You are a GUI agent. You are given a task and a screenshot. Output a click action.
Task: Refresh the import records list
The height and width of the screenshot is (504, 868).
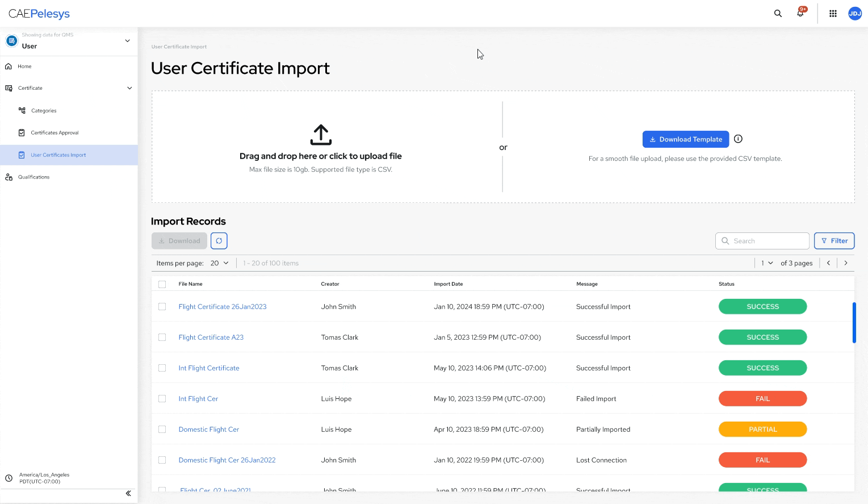pos(219,240)
